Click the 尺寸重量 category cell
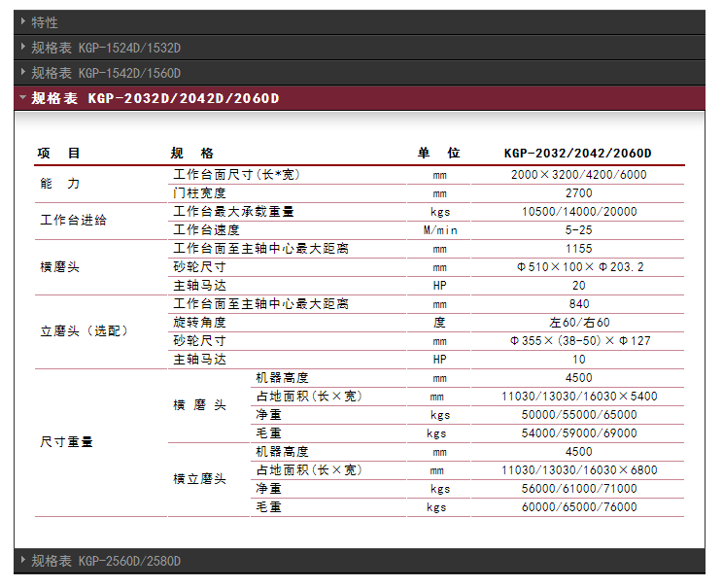 click(x=66, y=442)
